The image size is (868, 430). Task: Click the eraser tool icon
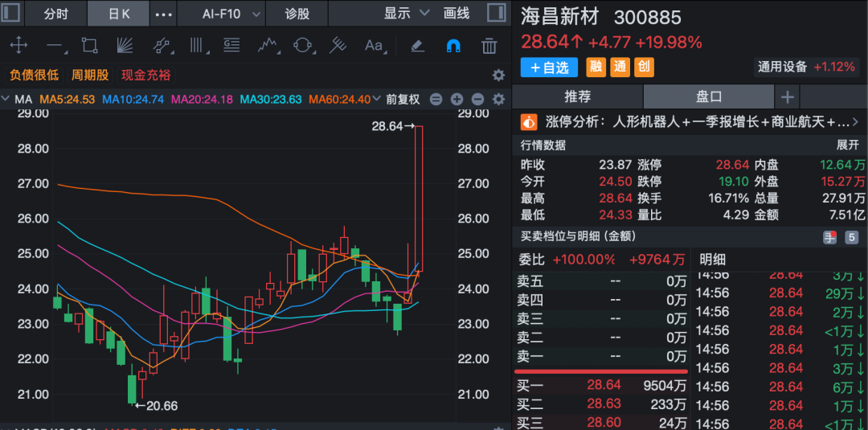click(416, 46)
